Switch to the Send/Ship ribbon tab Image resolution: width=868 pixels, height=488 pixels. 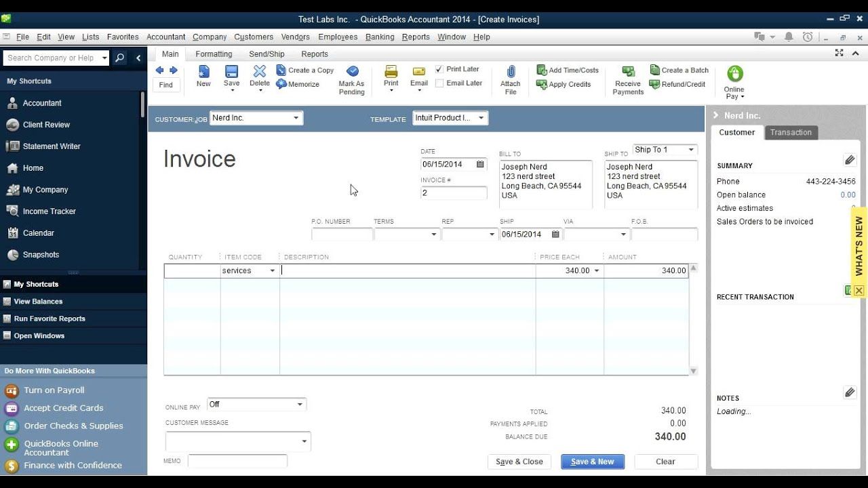(267, 54)
